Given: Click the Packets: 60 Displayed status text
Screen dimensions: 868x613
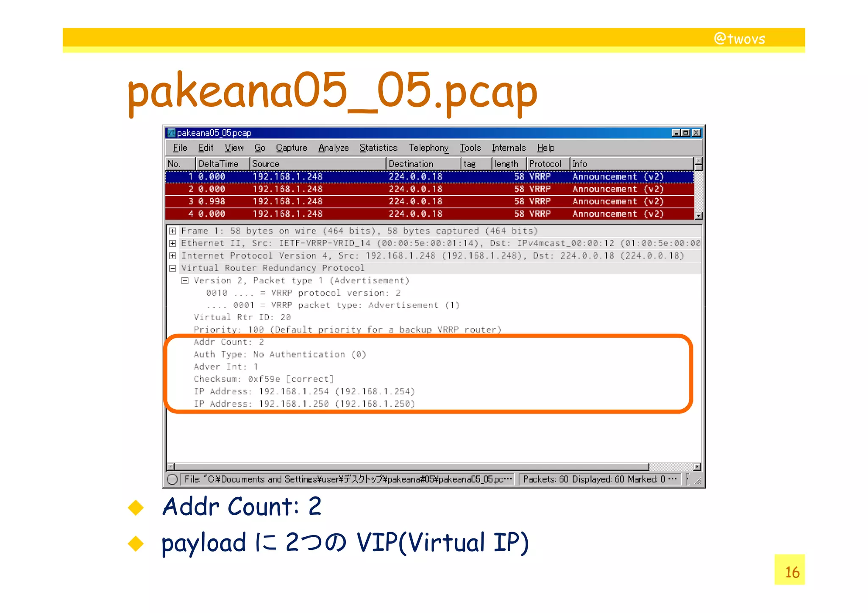Looking at the screenshot, I should [600, 479].
